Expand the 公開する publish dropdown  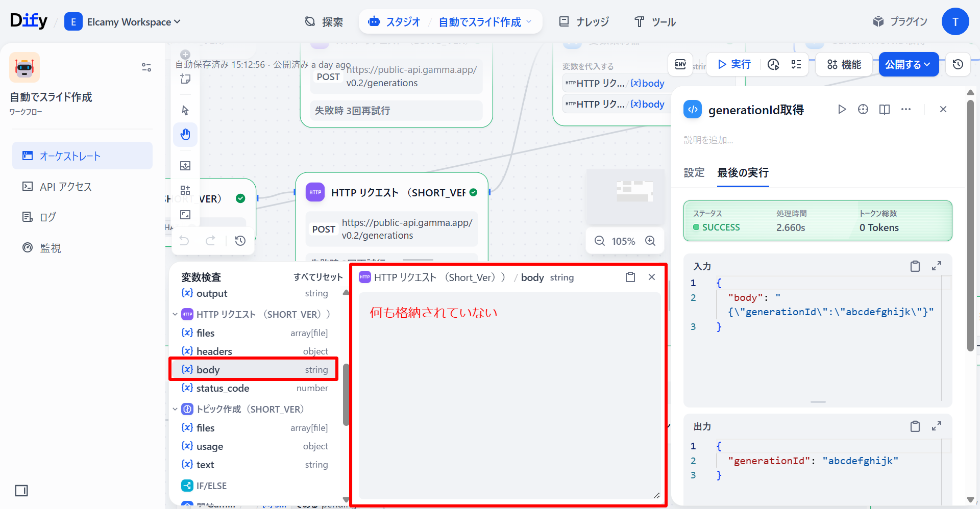909,64
